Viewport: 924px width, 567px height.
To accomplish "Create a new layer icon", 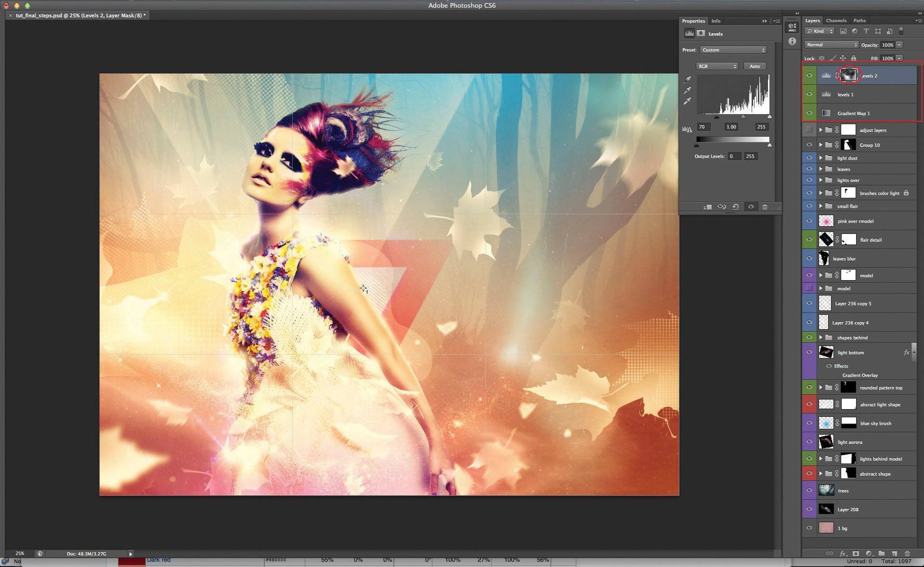I will click(894, 554).
